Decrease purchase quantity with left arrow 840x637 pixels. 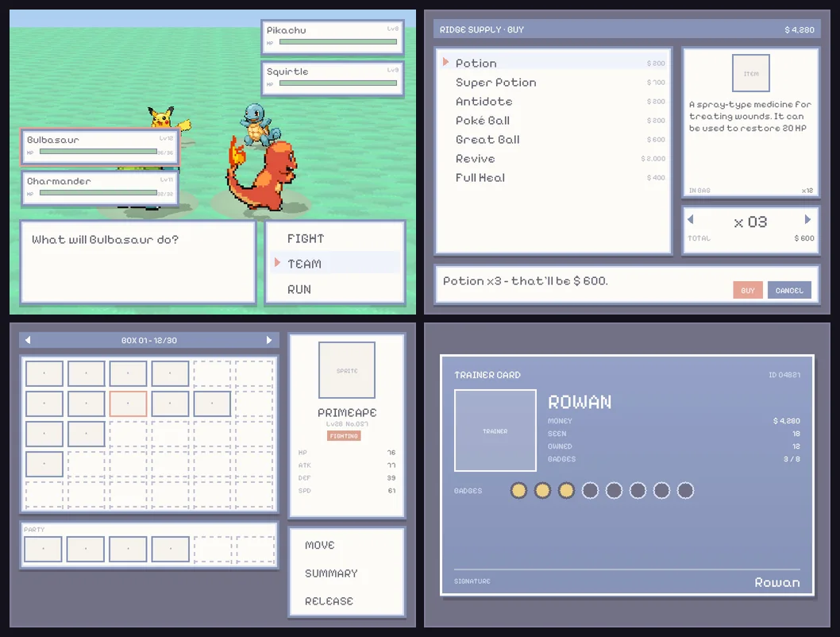pyautogui.click(x=691, y=219)
